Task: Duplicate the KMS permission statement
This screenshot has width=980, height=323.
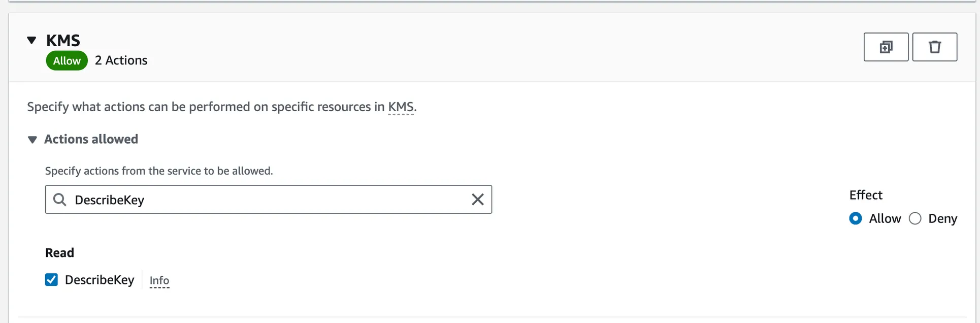Action: 886,47
